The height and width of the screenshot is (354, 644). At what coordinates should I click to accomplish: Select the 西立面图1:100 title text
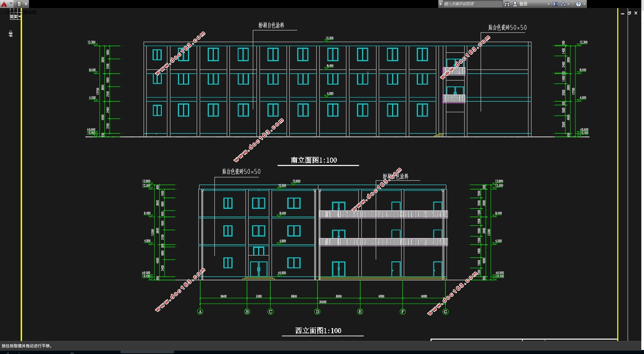(318, 331)
